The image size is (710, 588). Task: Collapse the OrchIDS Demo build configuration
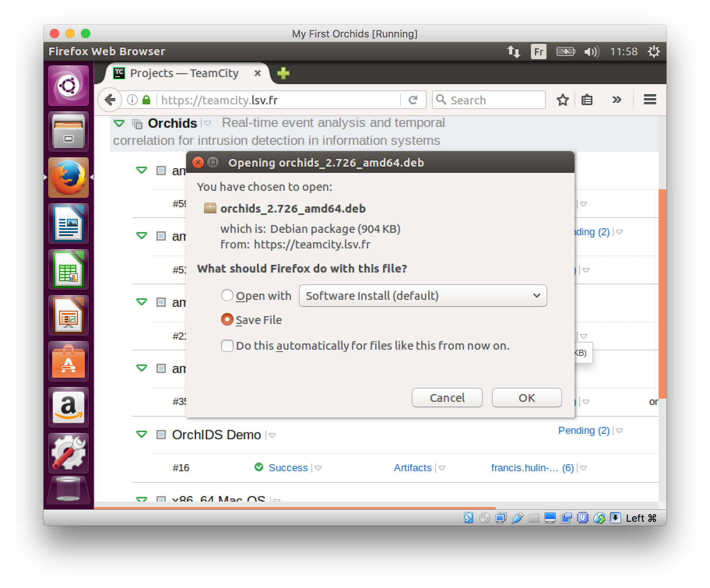click(142, 434)
